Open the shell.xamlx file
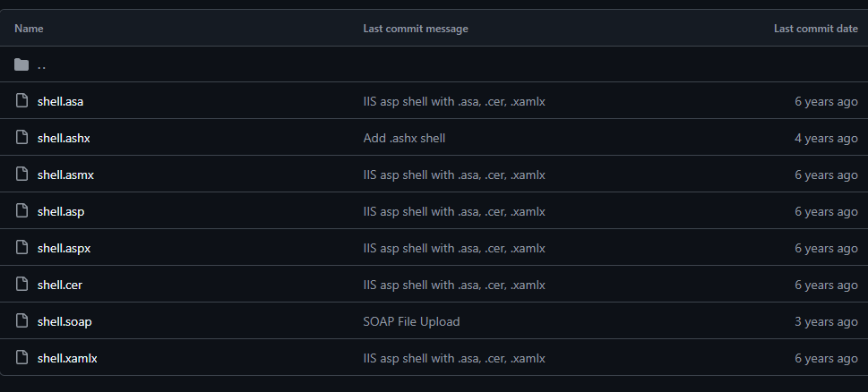The image size is (868, 392). point(67,358)
